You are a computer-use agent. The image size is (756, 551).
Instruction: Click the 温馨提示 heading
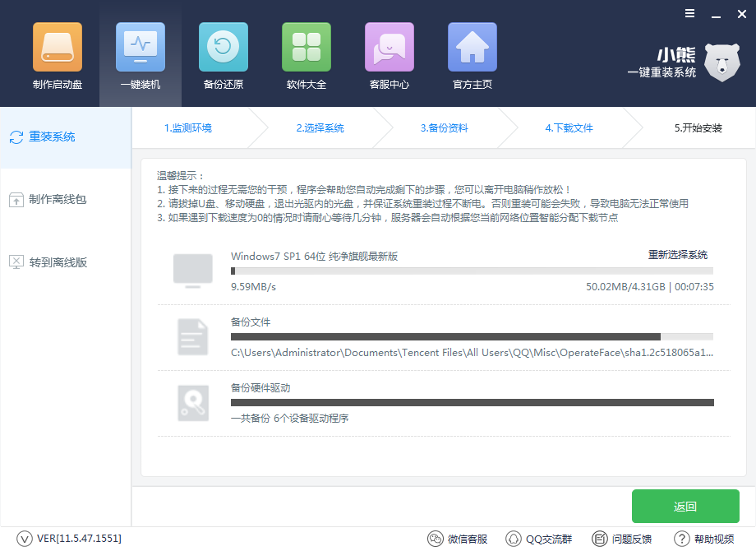[x=180, y=176]
